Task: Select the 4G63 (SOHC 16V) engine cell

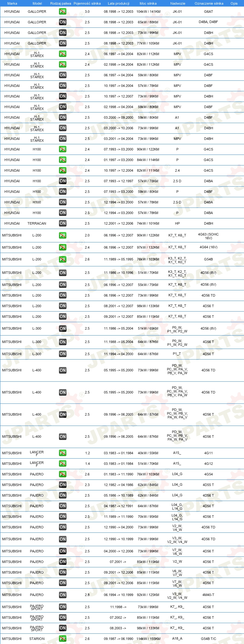Action: [208, 236]
